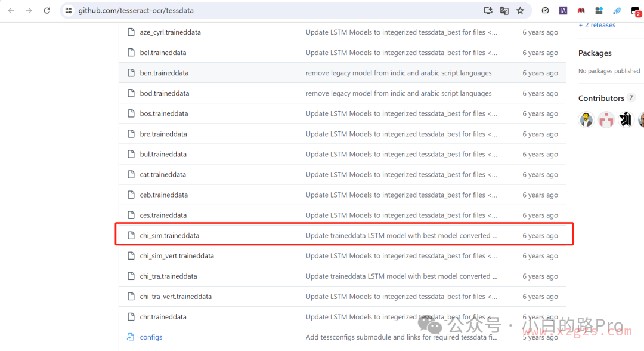Click the configs submodule folder icon
644x351 pixels.
(x=131, y=337)
